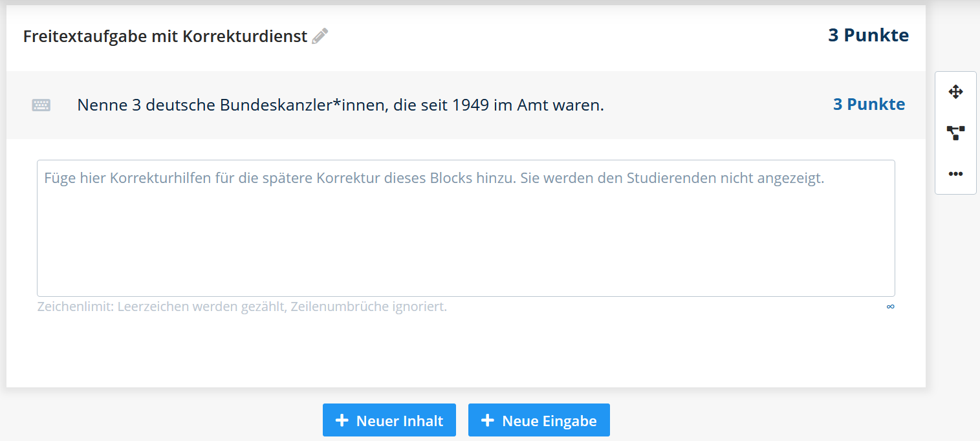Image resolution: width=980 pixels, height=441 pixels.
Task: Click the Zeichenlimit hint text
Action: [x=242, y=307]
